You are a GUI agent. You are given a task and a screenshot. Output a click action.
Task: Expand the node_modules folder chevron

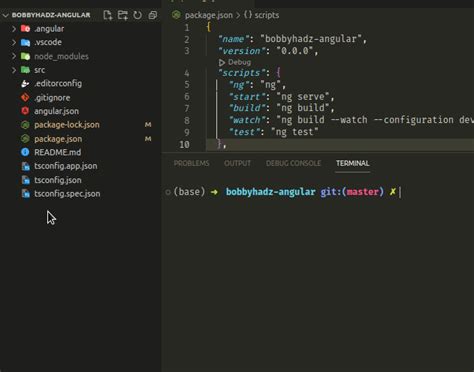tap(14, 56)
